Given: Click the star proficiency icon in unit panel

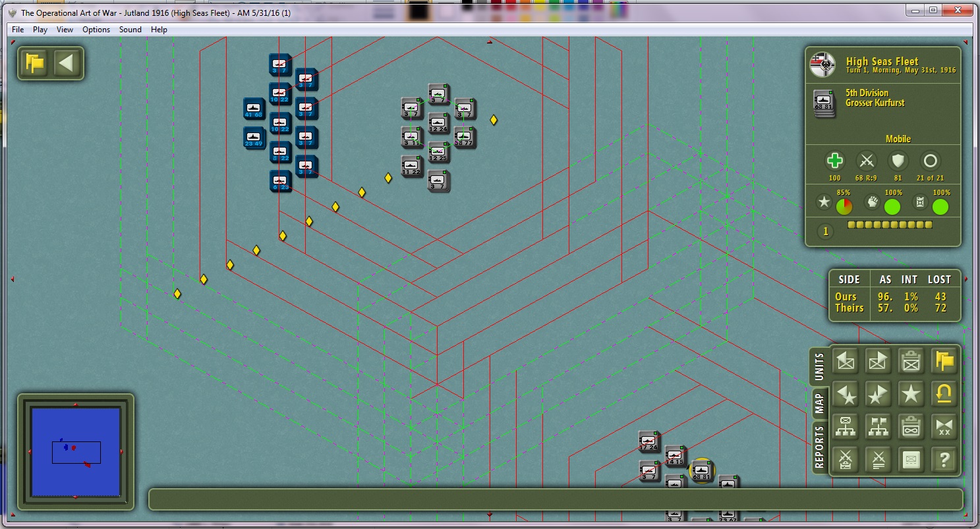Looking at the screenshot, I should 823,203.
